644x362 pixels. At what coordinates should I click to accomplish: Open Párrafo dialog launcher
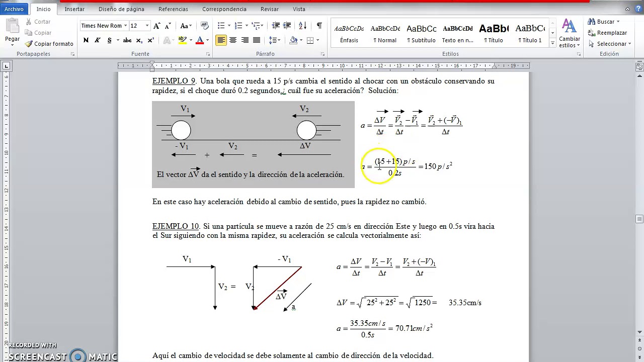coord(323,54)
